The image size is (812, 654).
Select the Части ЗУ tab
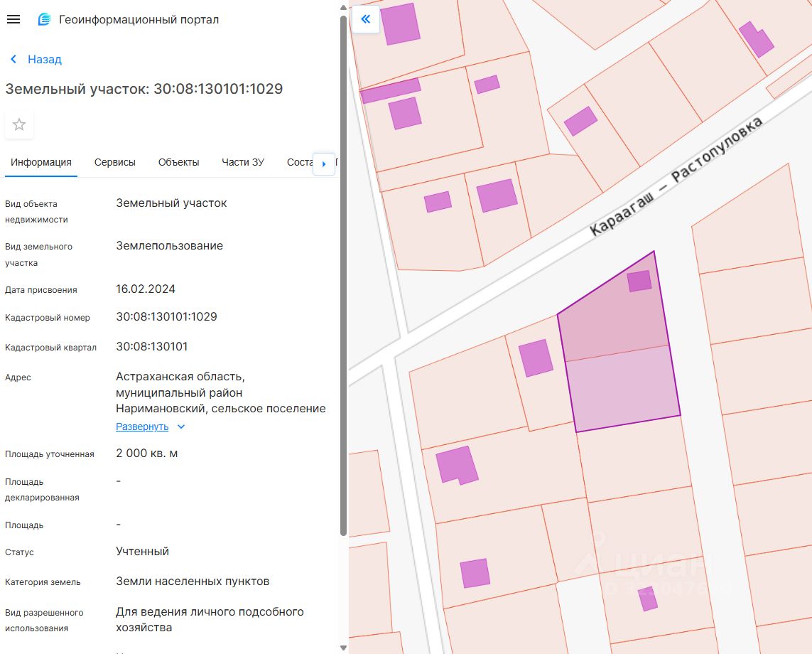tap(242, 162)
